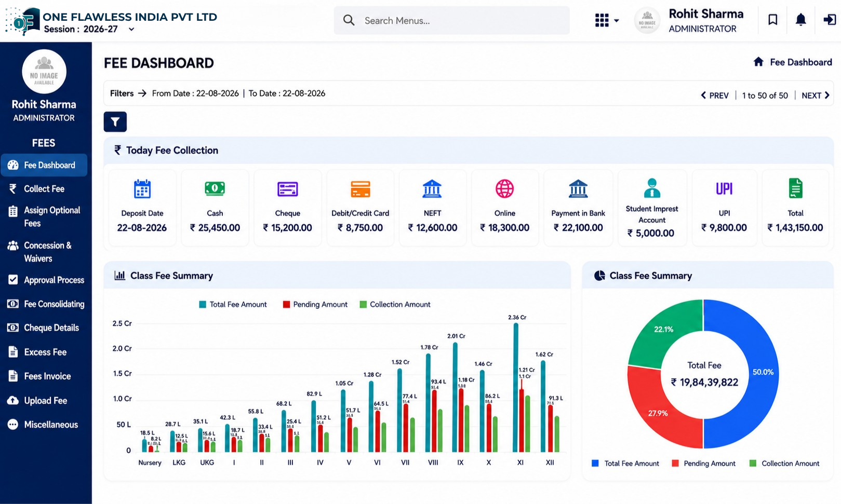The image size is (841, 504).
Task: Click the search magnifier icon
Action: (x=349, y=20)
